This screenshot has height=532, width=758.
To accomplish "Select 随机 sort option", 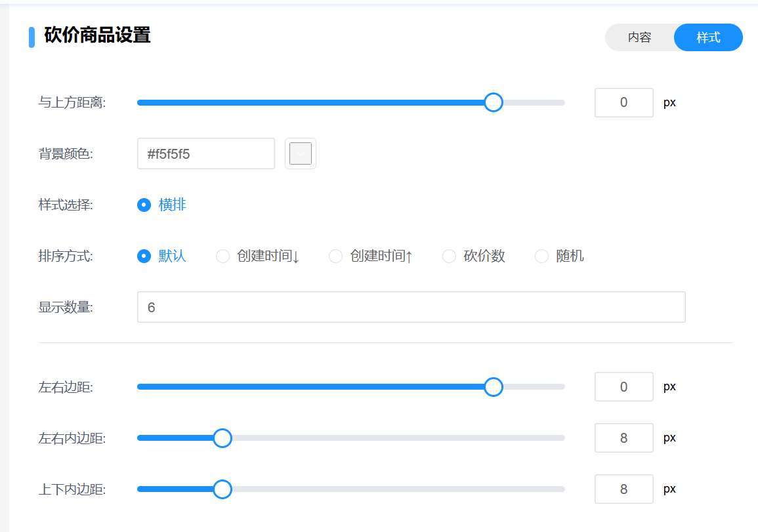I will coord(542,256).
